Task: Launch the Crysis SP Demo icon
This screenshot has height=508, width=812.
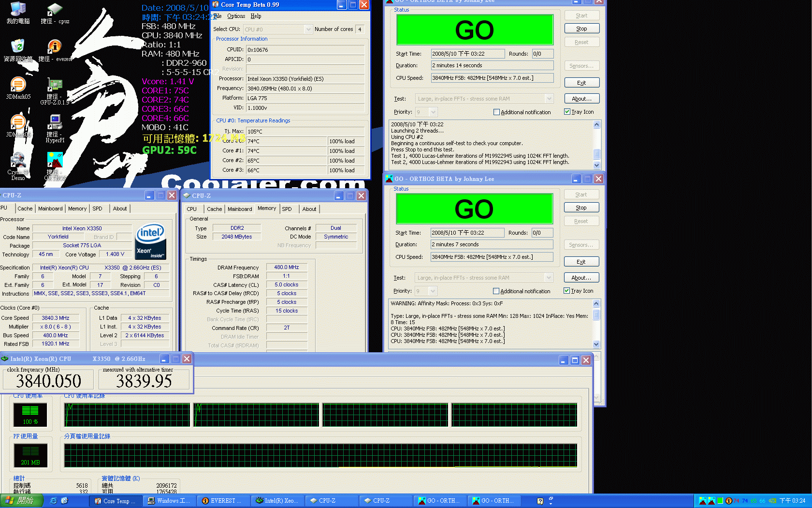Action: coord(18,166)
